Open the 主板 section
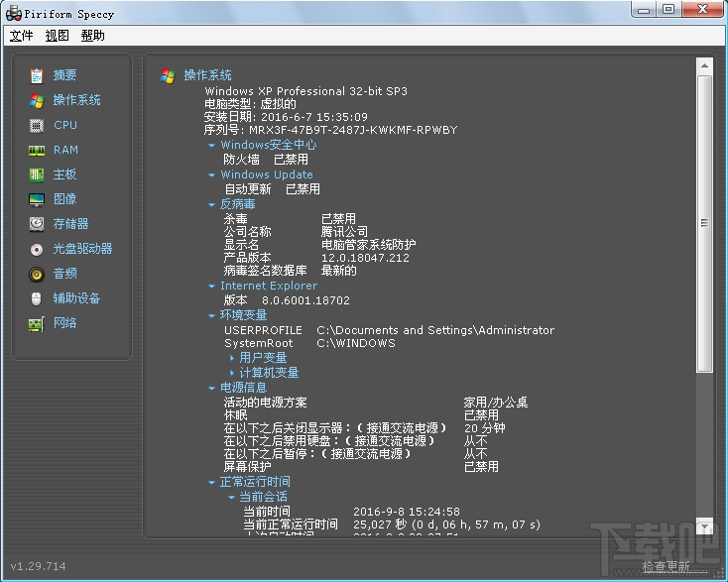The width and height of the screenshot is (728, 582). (64, 175)
